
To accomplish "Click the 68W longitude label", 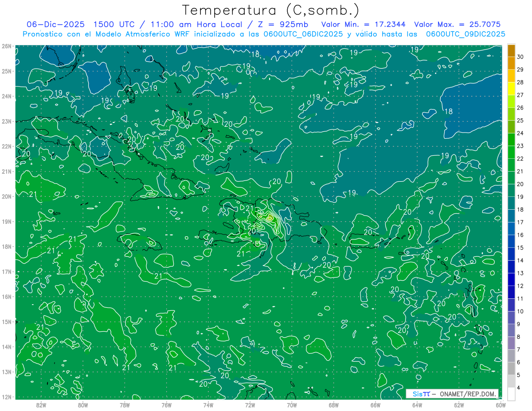I will pos(333,405).
